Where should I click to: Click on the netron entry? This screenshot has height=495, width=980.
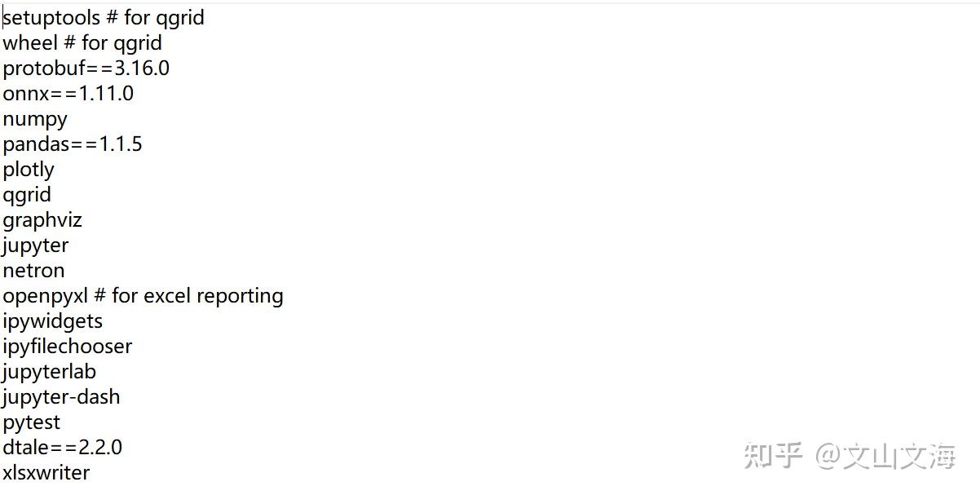point(33,271)
